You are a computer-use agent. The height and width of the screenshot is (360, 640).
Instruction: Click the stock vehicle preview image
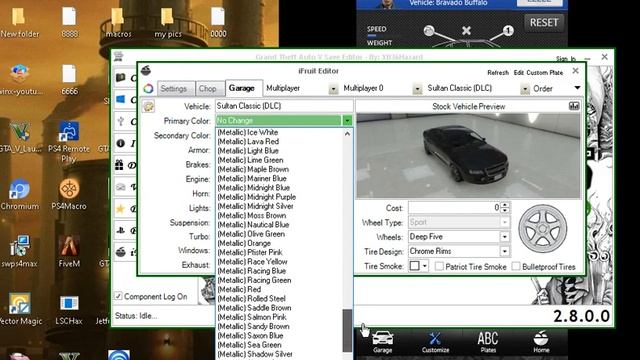468,156
